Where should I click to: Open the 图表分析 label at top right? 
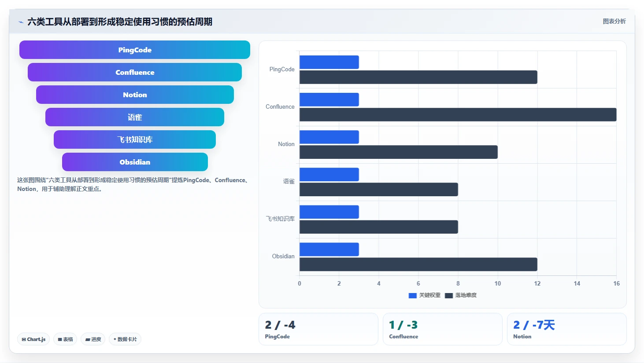pyautogui.click(x=614, y=21)
